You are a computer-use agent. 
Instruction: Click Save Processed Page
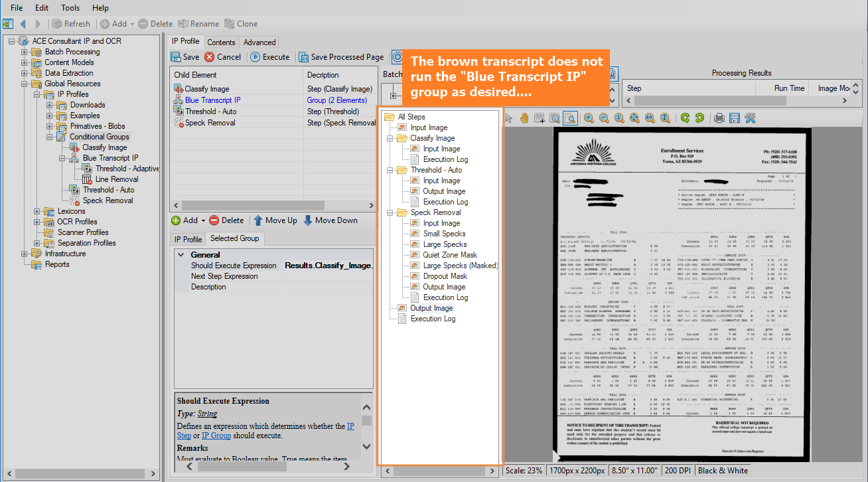(341, 57)
